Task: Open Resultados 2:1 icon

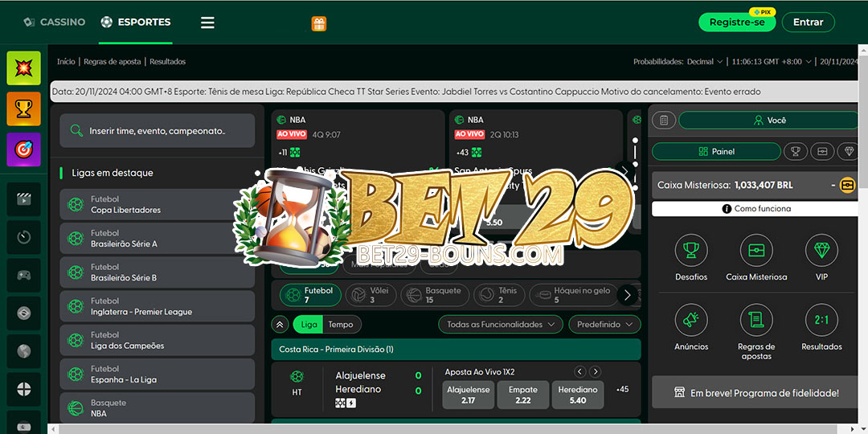Action: (x=821, y=320)
